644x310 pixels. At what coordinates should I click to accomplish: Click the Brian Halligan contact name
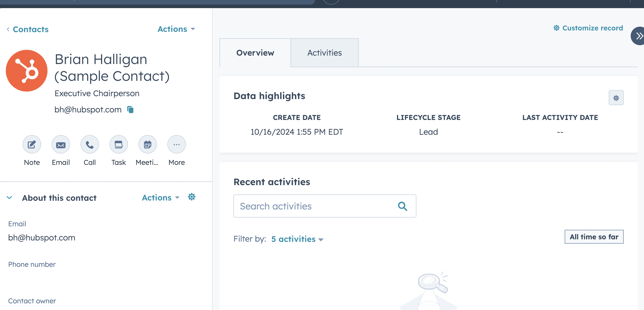tap(112, 68)
